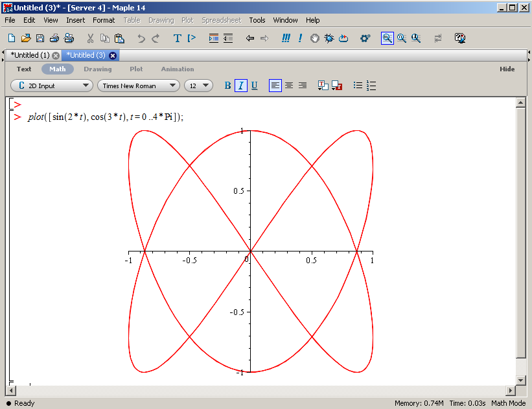Redo the last undone action
532x409 pixels.
click(x=156, y=38)
